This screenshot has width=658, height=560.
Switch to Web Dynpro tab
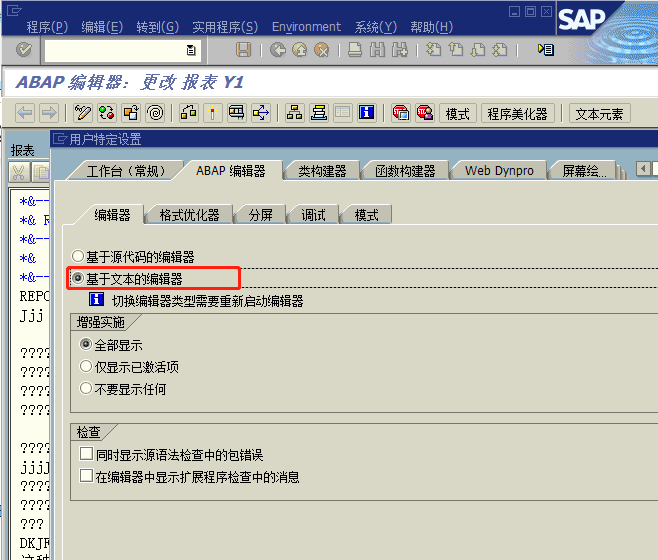pyautogui.click(x=499, y=171)
